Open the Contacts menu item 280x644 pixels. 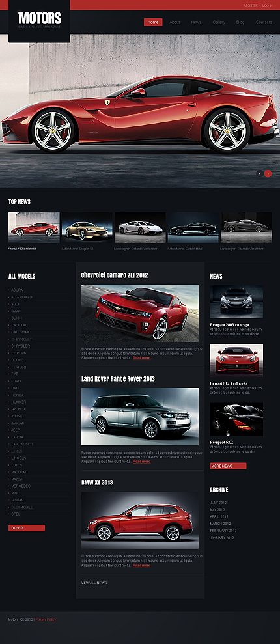264,22
